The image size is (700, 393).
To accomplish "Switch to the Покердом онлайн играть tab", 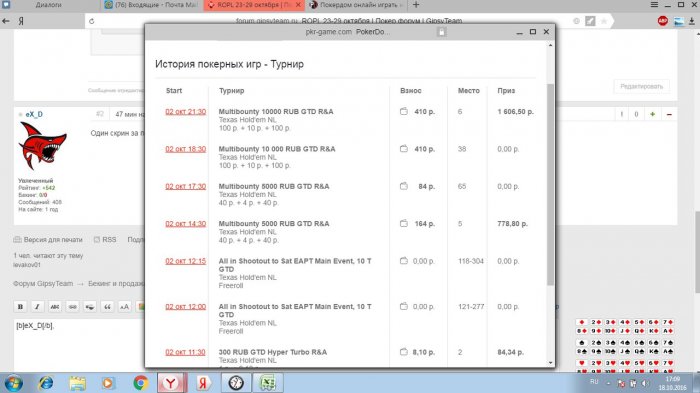I will tap(356, 5).
